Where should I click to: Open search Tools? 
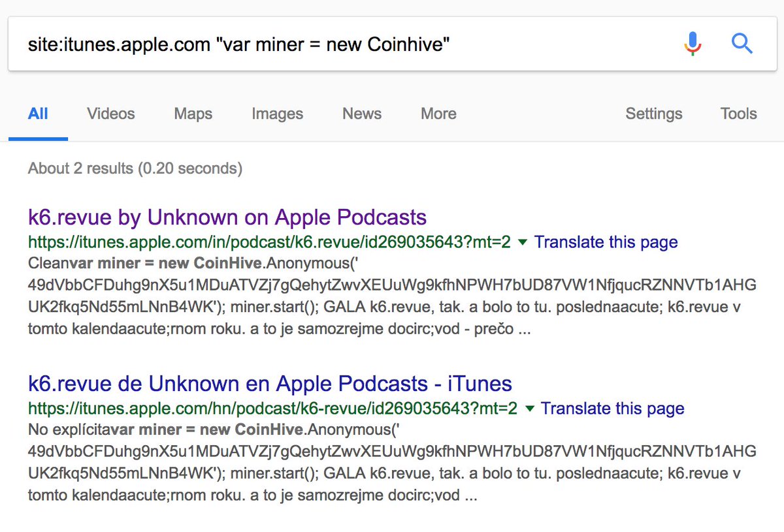click(x=738, y=114)
